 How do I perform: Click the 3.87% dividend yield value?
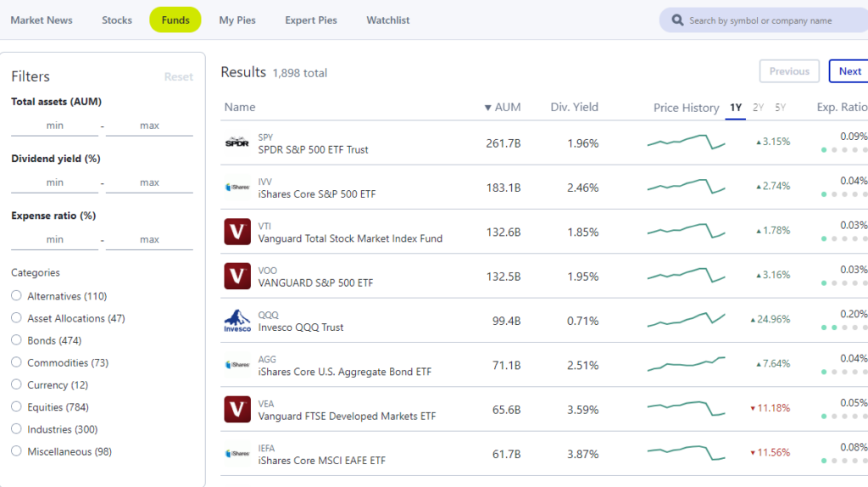coord(582,454)
